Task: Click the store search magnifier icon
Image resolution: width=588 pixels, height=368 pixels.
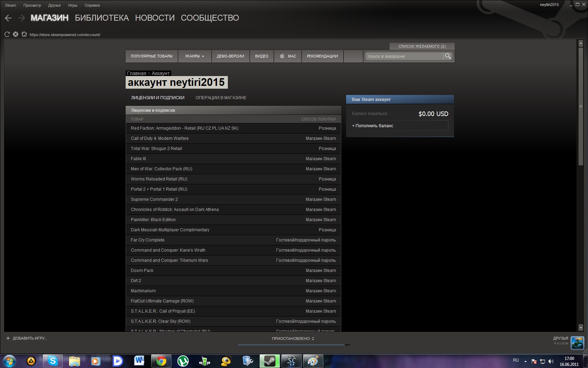Action: click(x=448, y=56)
